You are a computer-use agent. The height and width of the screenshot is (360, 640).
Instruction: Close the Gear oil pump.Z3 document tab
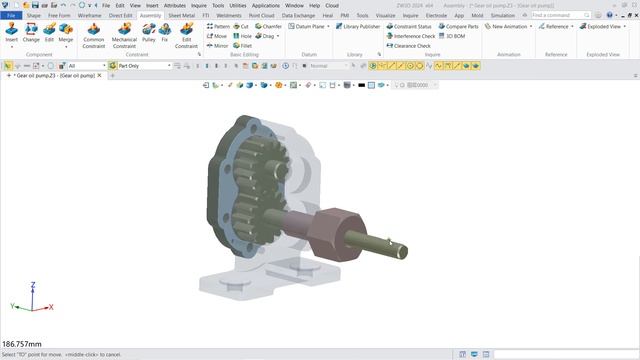tap(99, 76)
